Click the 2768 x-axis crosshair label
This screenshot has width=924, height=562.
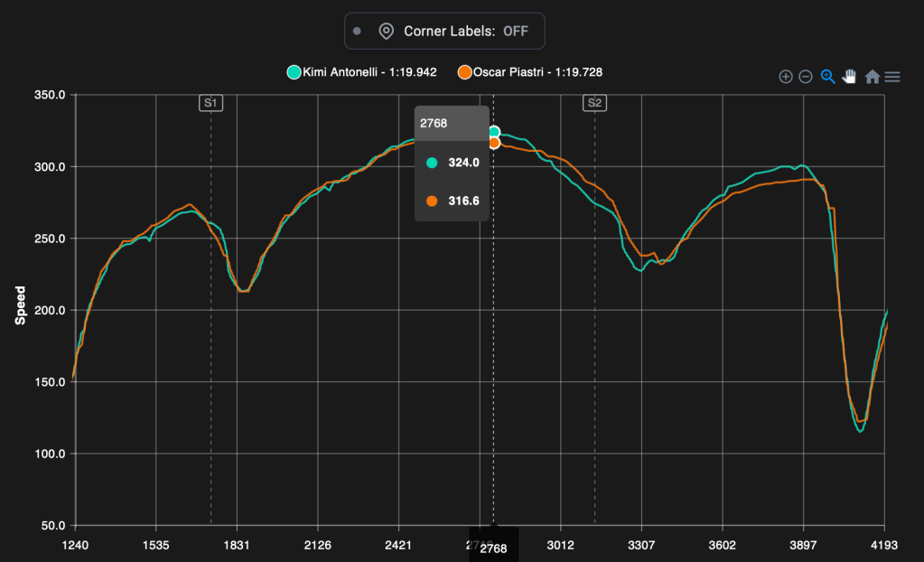click(x=493, y=548)
